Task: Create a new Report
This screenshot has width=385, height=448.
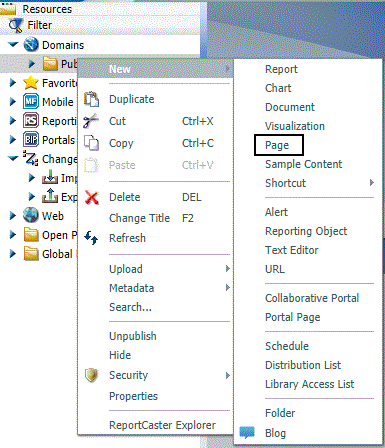Action: (281, 69)
